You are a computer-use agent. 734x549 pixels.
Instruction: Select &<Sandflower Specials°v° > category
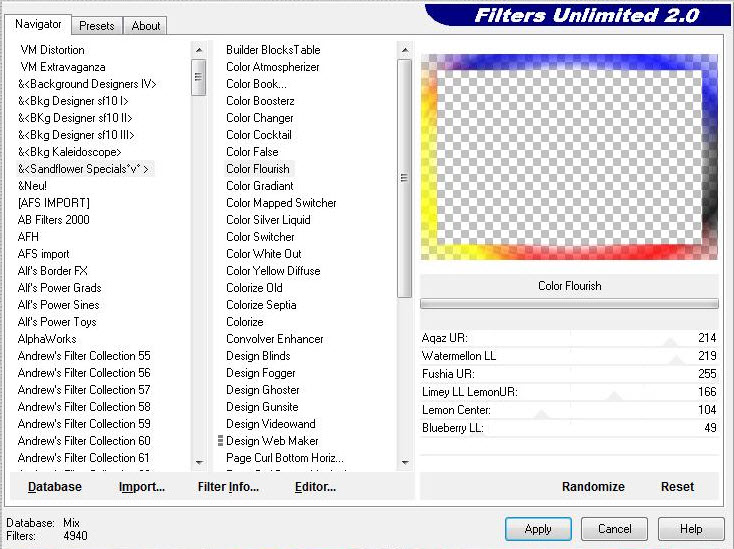[83, 169]
